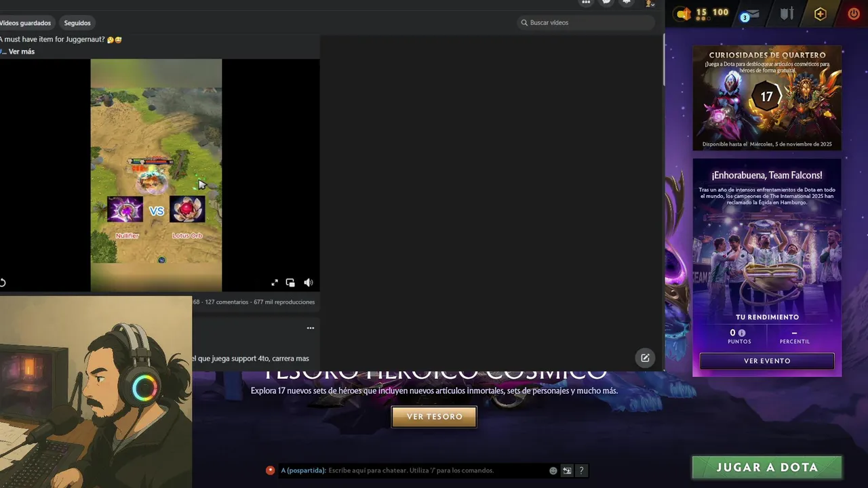Mute the video with the speaker icon
This screenshot has height=488, width=868.
tap(309, 283)
